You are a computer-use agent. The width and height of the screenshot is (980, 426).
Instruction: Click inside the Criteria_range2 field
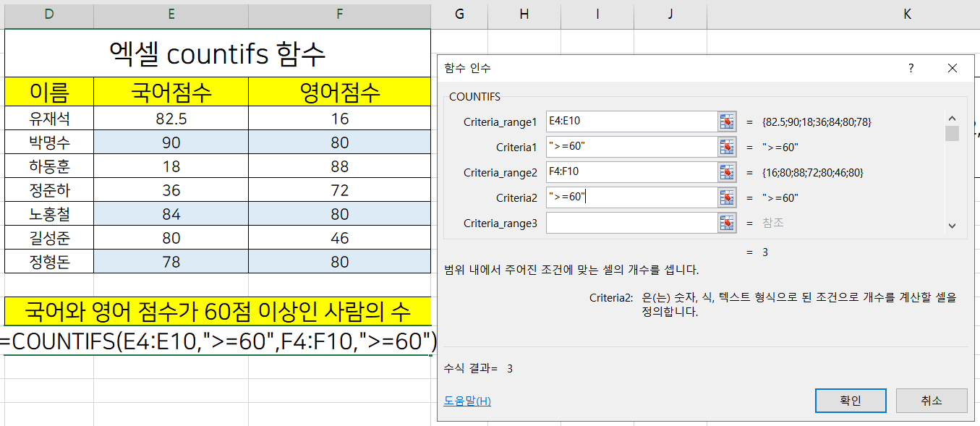tap(631, 172)
